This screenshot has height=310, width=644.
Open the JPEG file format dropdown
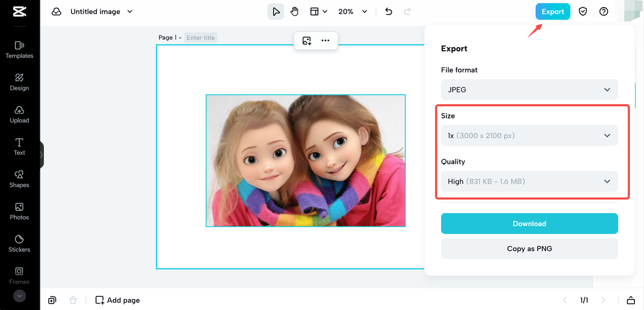(529, 89)
